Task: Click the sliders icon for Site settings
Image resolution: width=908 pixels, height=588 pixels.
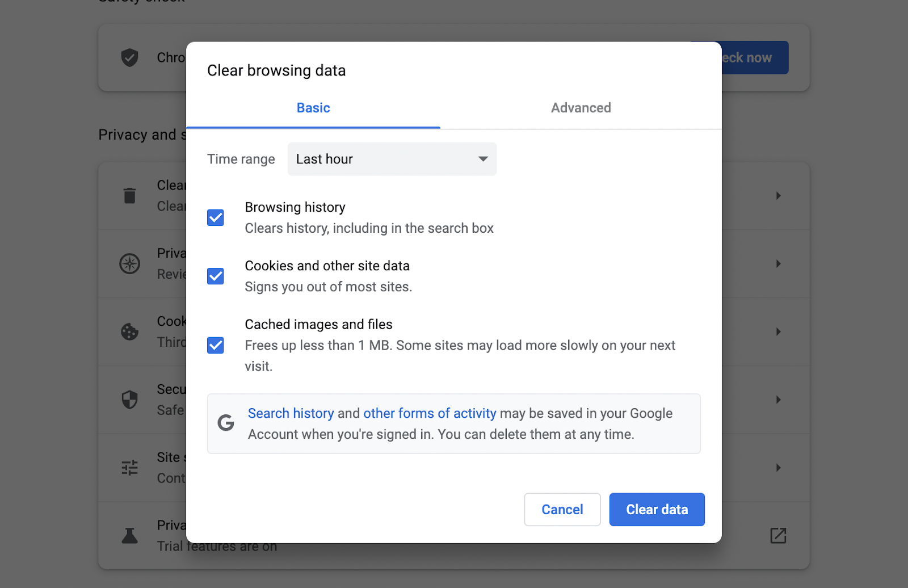Action: tap(129, 468)
